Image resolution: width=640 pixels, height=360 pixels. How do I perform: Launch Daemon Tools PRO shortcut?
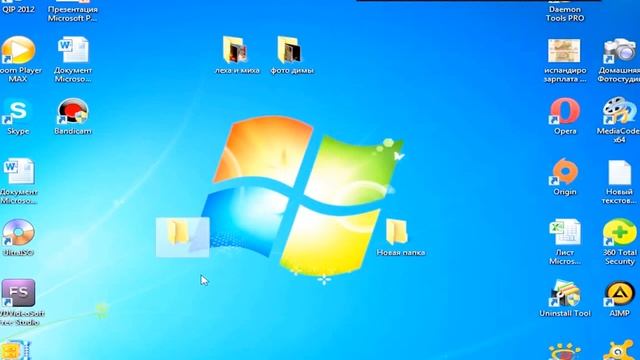[565, 11]
